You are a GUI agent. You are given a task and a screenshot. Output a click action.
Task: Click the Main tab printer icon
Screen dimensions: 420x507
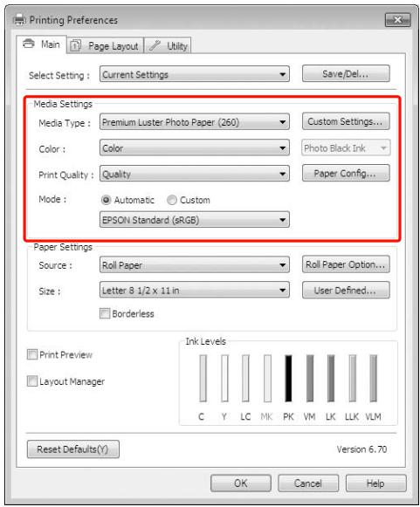coord(29,44)
